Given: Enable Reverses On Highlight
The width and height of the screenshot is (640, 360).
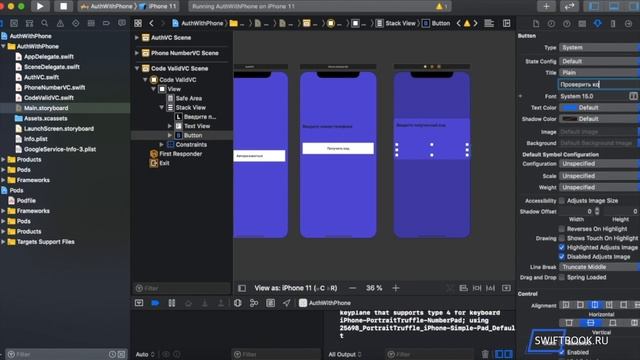Looking at the screenshot, I should 562,229.
